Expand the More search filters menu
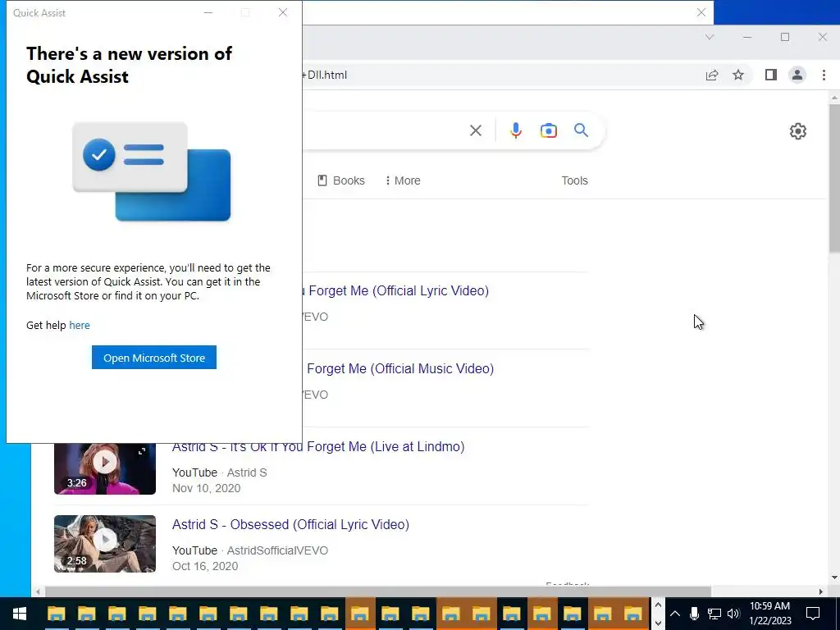 coord(403,180)
